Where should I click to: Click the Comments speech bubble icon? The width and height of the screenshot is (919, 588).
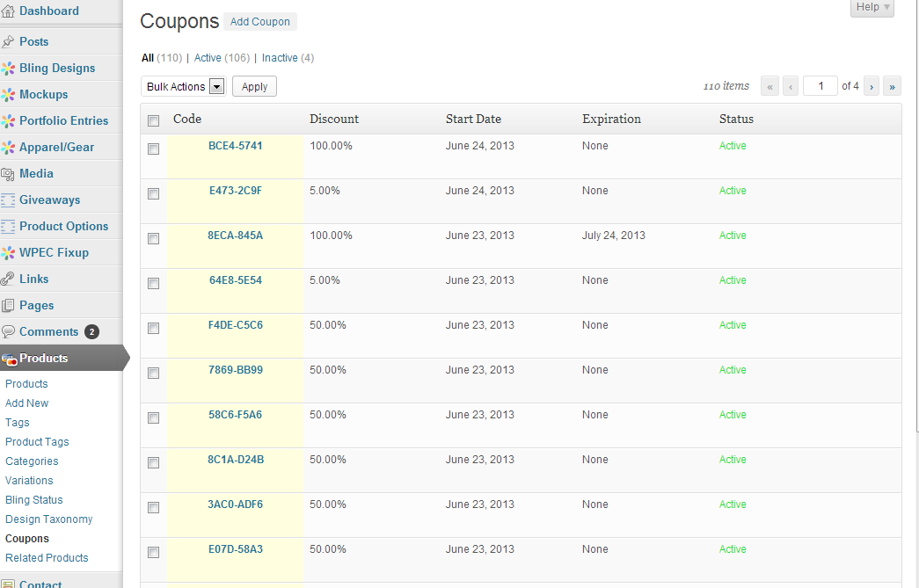pyautogui.click(x=9, y=331)
